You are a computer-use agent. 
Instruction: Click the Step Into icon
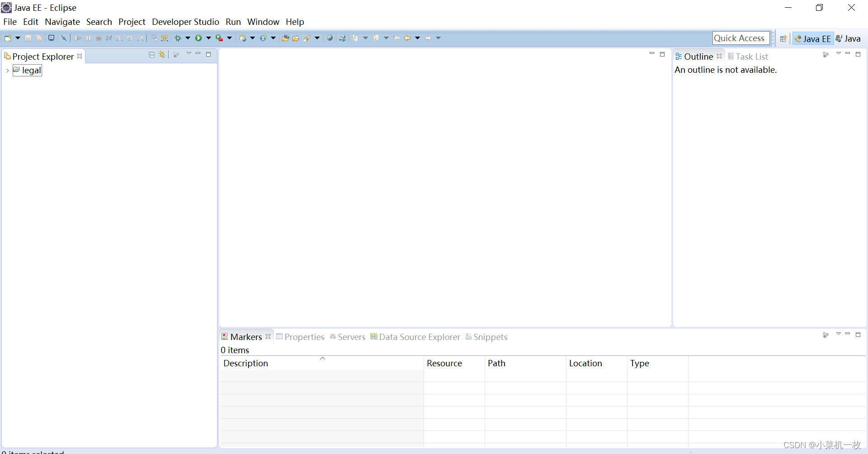point(119,38)
